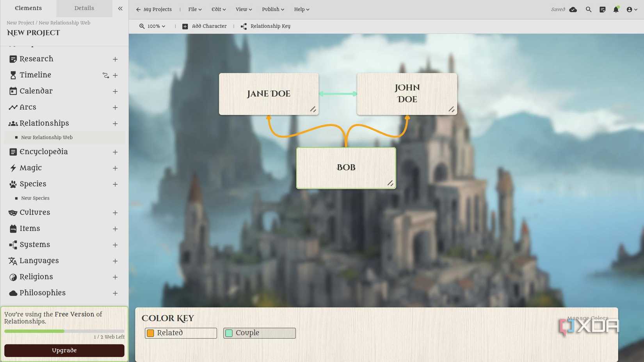Screen dimensions: 644x362
Task: Select the Timeline icon in the sidebar
Action: tap(13, 75)
